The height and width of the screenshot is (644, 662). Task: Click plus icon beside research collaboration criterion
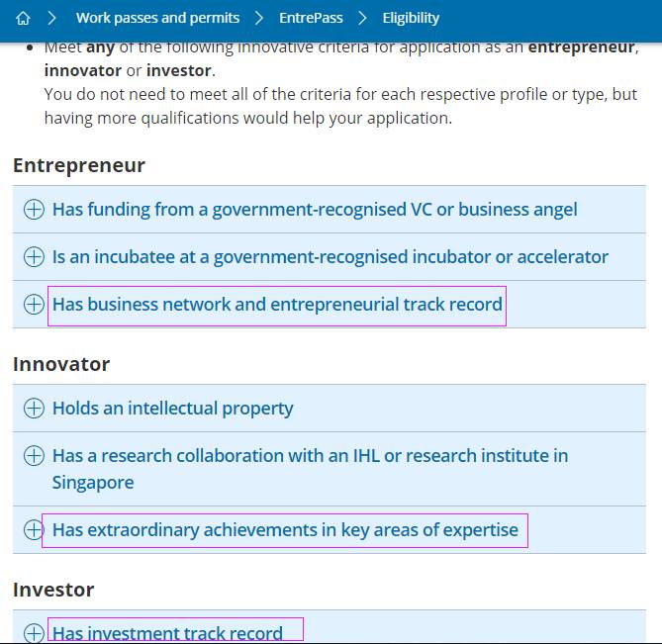pos(34,456)
